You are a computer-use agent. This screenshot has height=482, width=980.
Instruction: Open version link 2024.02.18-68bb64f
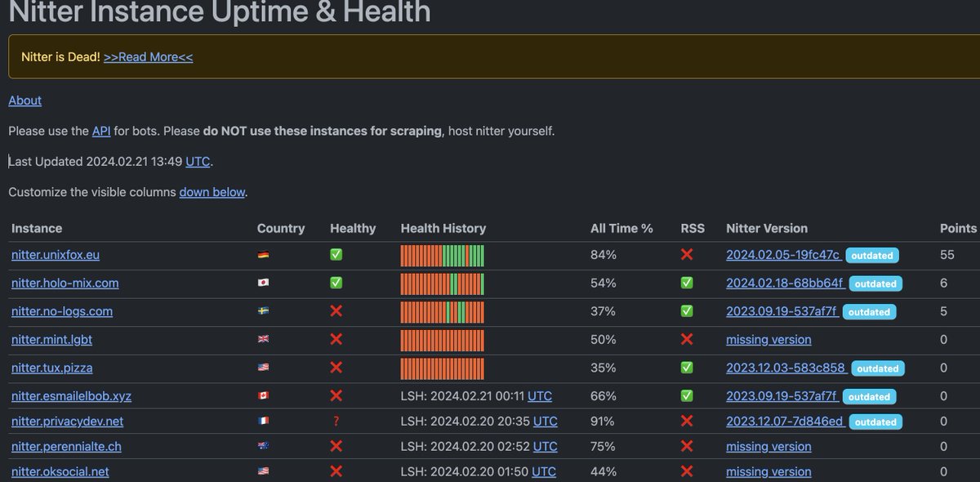click(785, 283)
